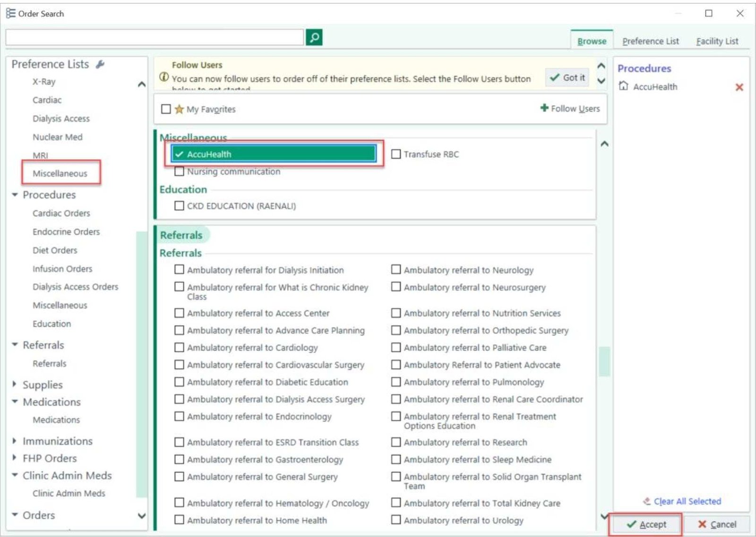Collapse the Referrals section in the sidebar
The width and height of the screenshot is (756, 537).
point(14,345)
